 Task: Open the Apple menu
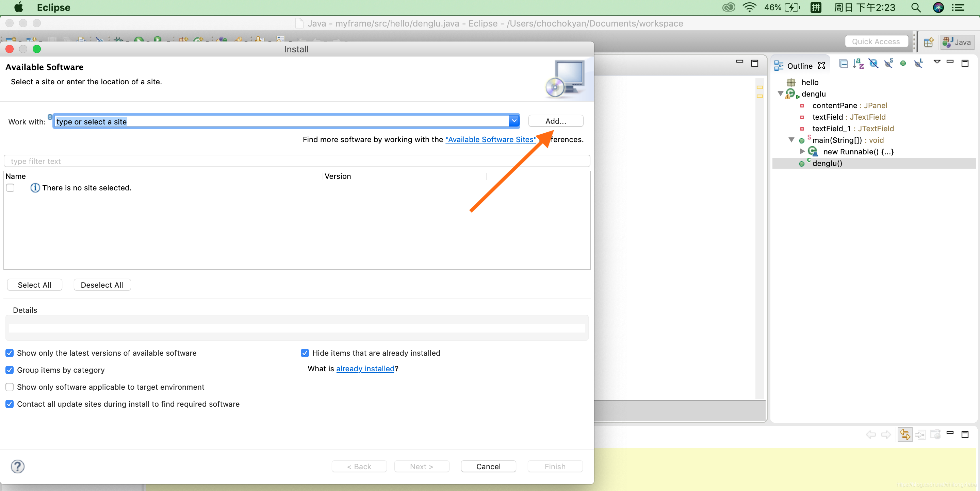[18, 7]
